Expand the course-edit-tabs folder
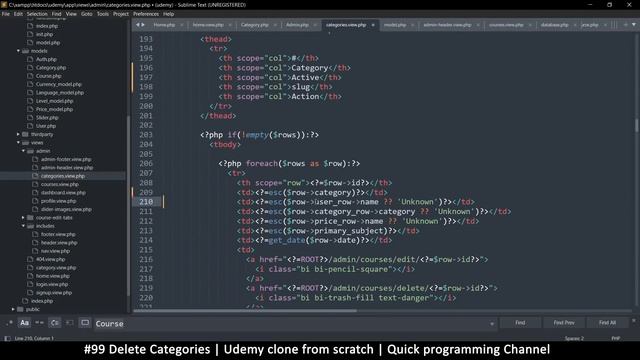The width and height of the screenshot is (640, 360). click(x=23, y=218)
